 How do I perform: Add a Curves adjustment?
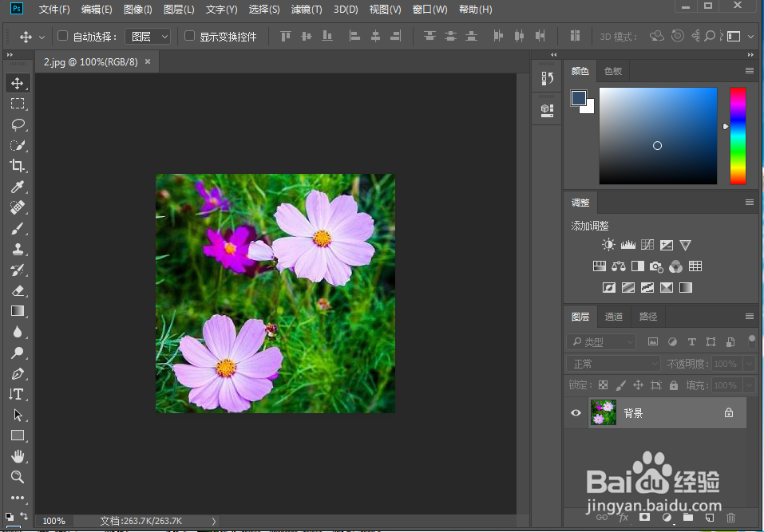[x=647, y=245]
